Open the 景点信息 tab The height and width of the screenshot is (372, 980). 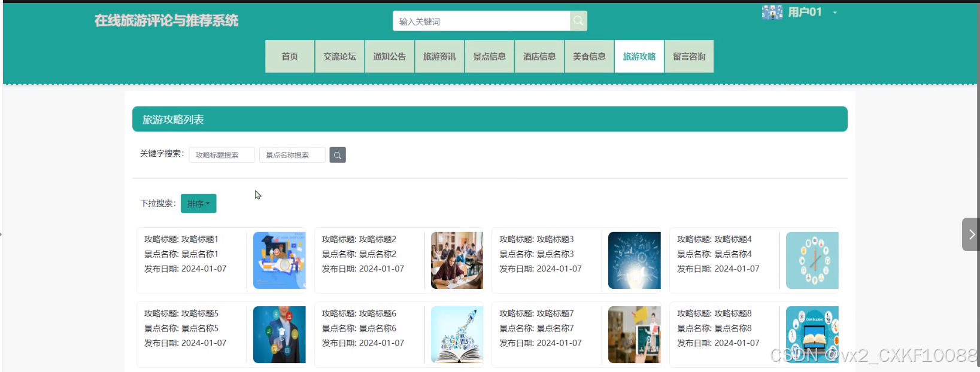pos(490,56)
